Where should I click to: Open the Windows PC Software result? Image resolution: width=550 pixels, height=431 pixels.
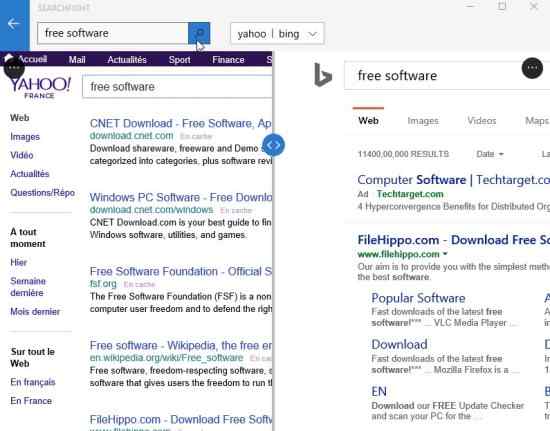pyautogui.click(x=181, y=197)
